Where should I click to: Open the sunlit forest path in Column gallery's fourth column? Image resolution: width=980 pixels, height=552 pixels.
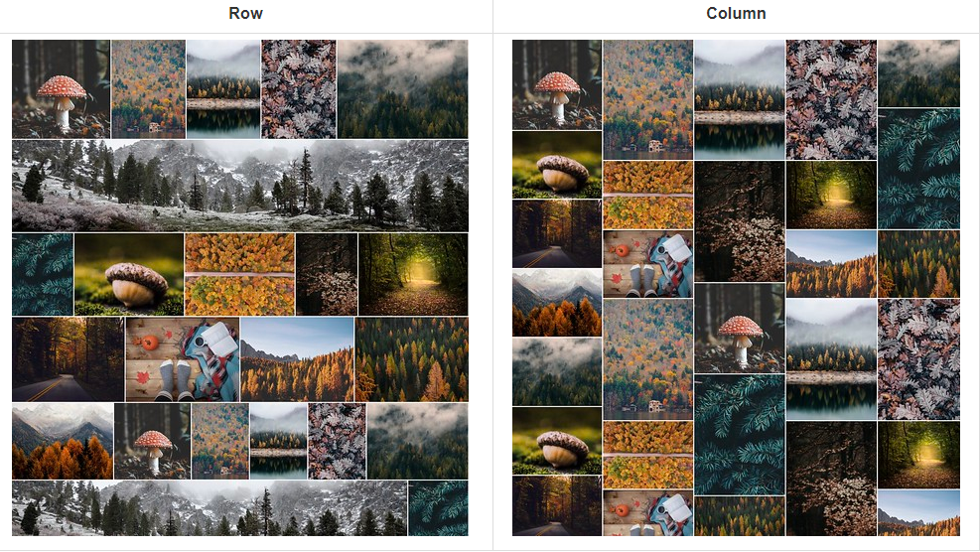pos(831,195)
